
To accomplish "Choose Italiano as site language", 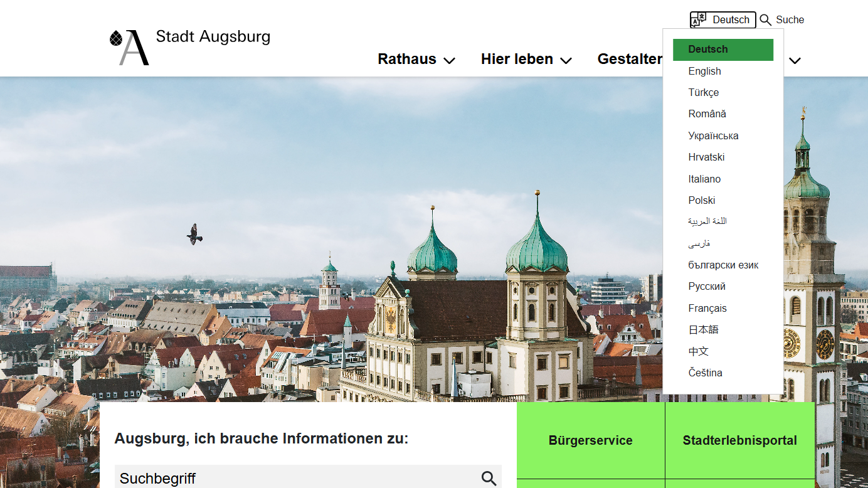I will tap(704, 179).
